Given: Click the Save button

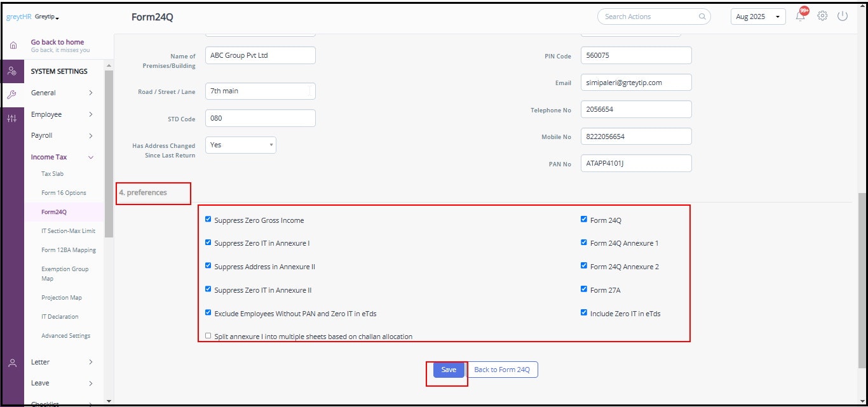Looking at the screenshot, I should tap(447, 369).
